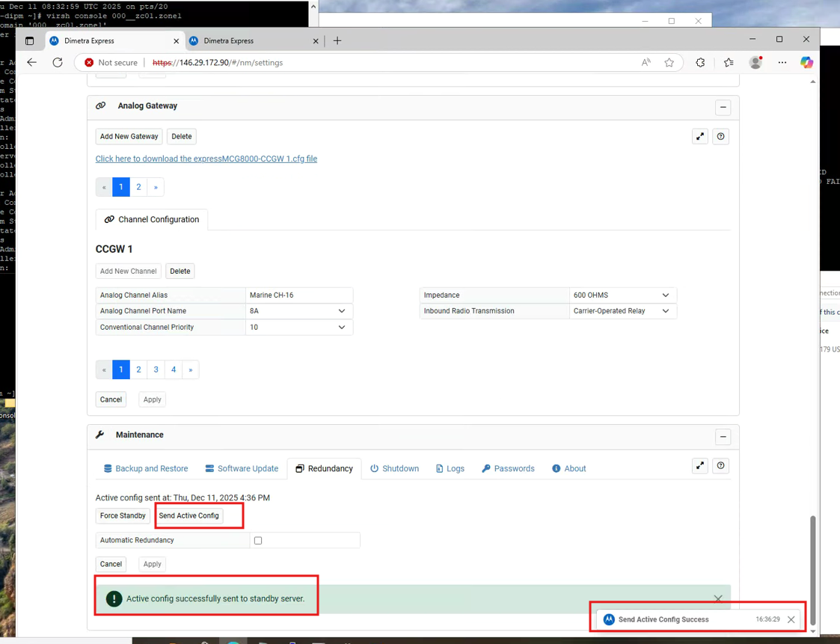Expand Analog Gateway panel to full screen
Screen dimensions: 840x644
pyautogui.click(x=699, y=137)
